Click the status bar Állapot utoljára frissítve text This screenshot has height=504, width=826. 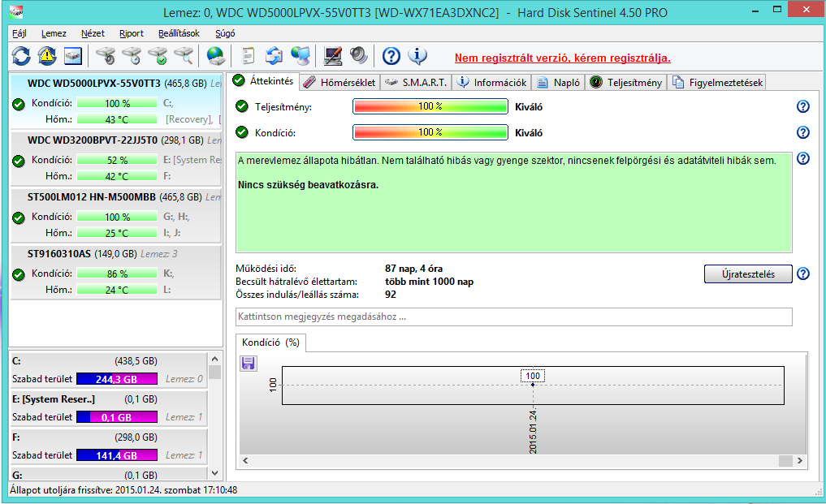point(123,489)
